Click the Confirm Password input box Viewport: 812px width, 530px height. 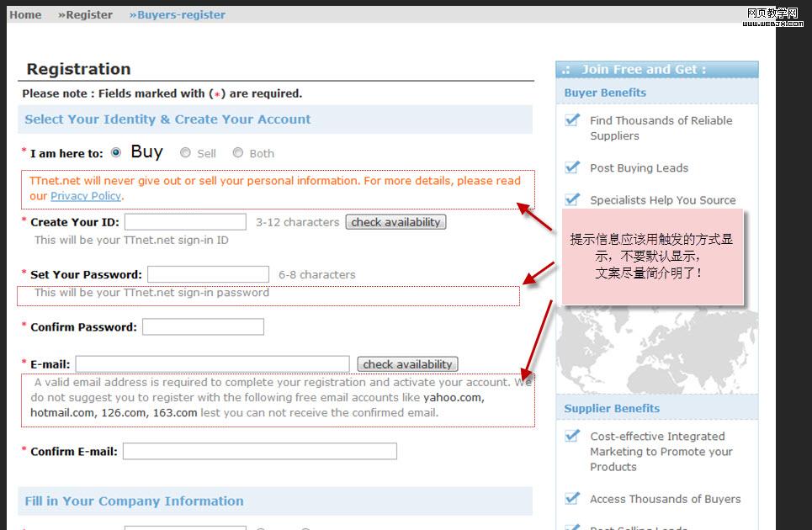point(203,326)
